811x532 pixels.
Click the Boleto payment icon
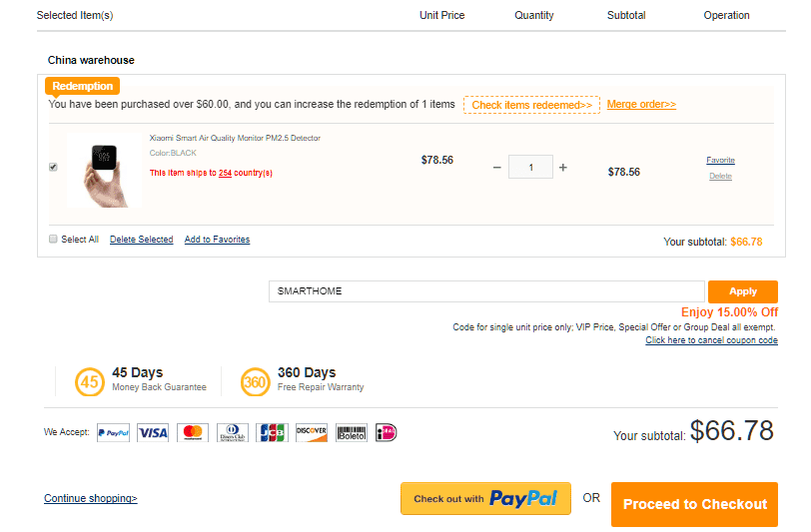(352, 432)
